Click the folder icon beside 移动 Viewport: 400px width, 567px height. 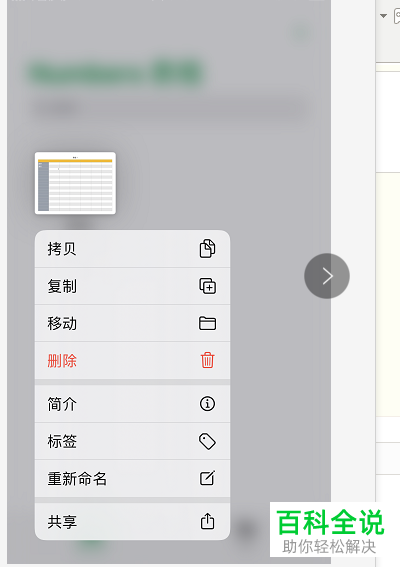pos(208,323)
